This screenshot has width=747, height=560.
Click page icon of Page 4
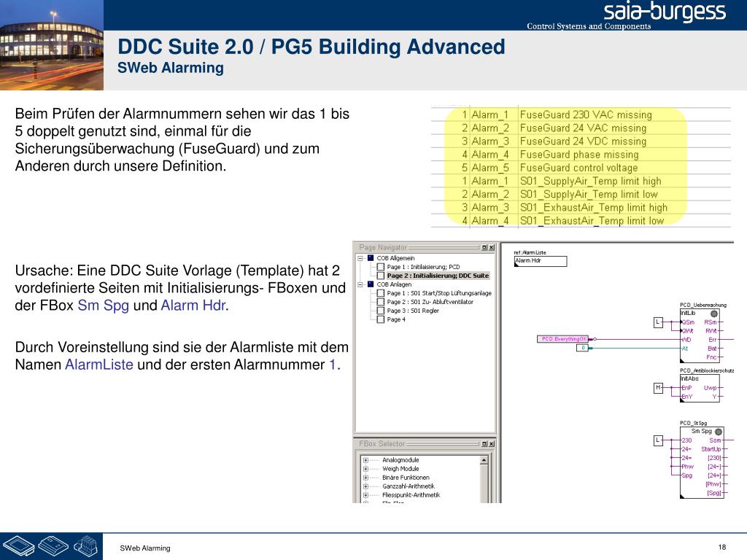tap(381, 319)
